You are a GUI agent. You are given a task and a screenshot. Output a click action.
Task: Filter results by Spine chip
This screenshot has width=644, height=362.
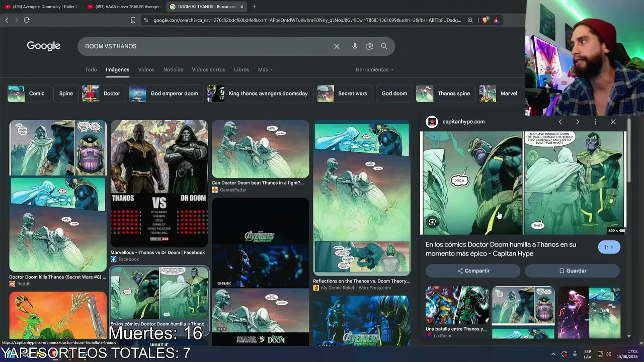click(x=66, y=94)
